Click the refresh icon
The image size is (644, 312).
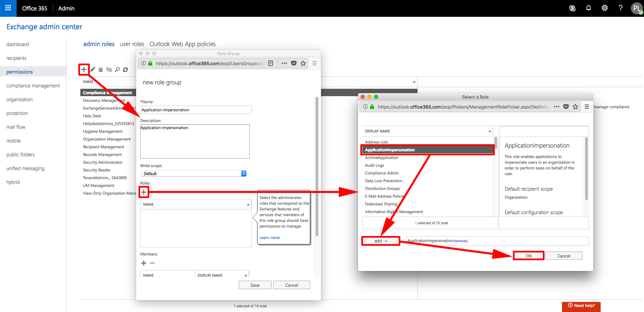[x=125, y=70]
